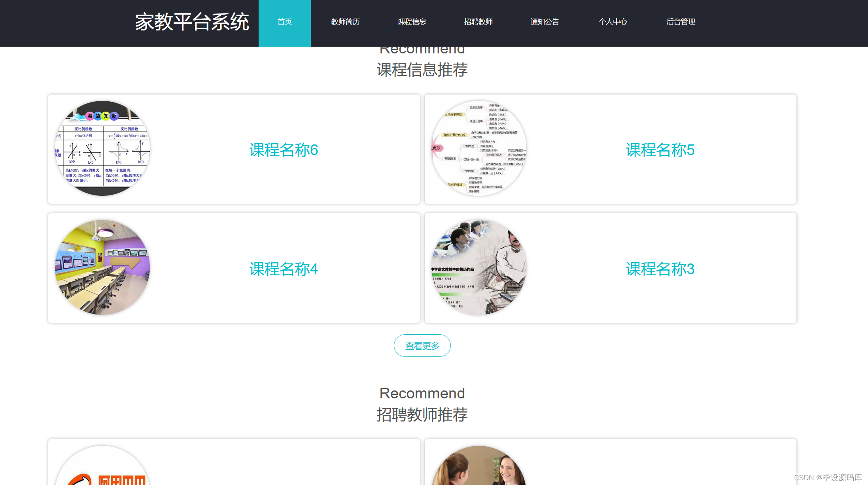868x485 pixels.
Task: Open the 课程名称4 course link
Action: click(x=284, y=269)
